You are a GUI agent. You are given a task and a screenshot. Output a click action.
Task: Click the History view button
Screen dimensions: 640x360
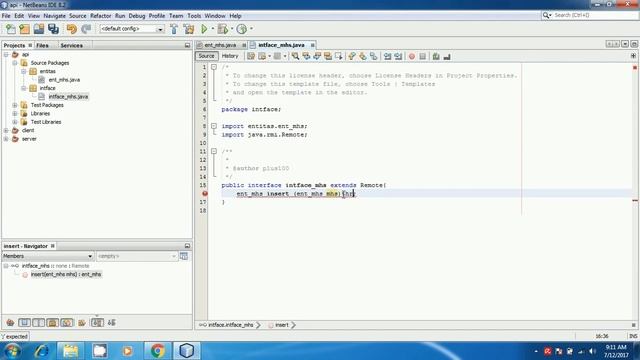tap(230, 56)
